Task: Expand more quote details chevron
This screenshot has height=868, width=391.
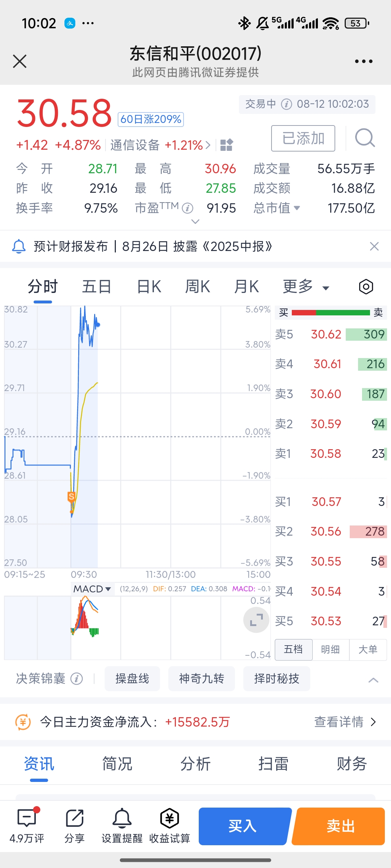Action: (195, 221)
